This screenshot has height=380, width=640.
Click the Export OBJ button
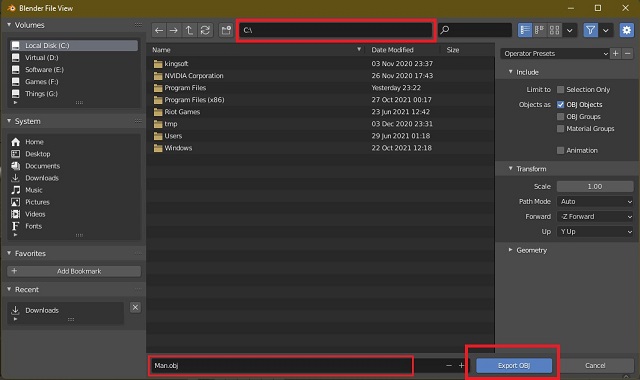pyautogui.click(x=514, y=365)
